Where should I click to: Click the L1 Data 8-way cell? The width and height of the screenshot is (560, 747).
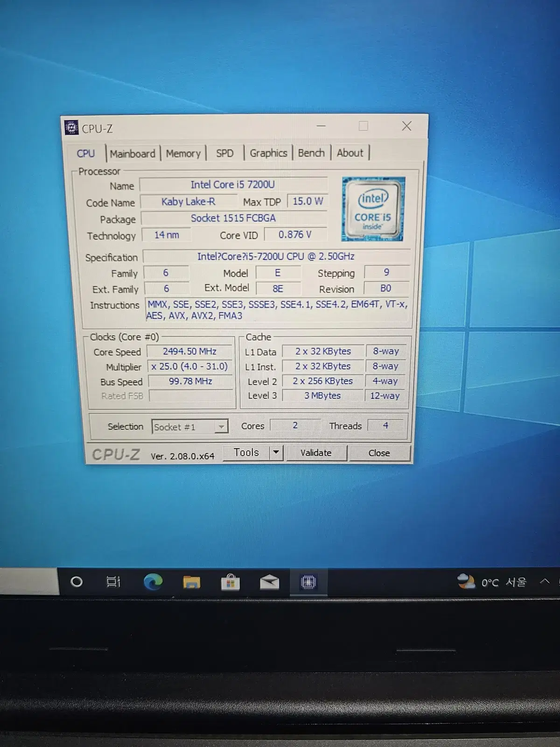coord(386,351)
